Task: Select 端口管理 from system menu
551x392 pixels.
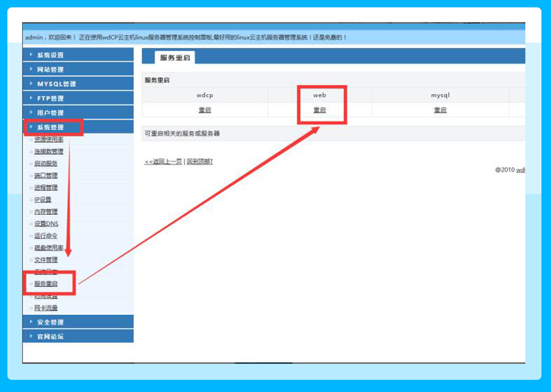Action: (46, 176)
